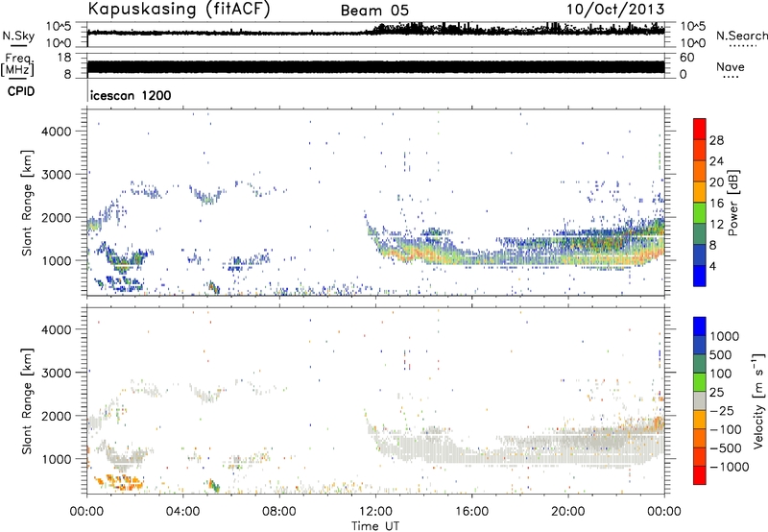
Task: Select the "Power [dB]" colorbar title
Action: [x=732, y=203]
